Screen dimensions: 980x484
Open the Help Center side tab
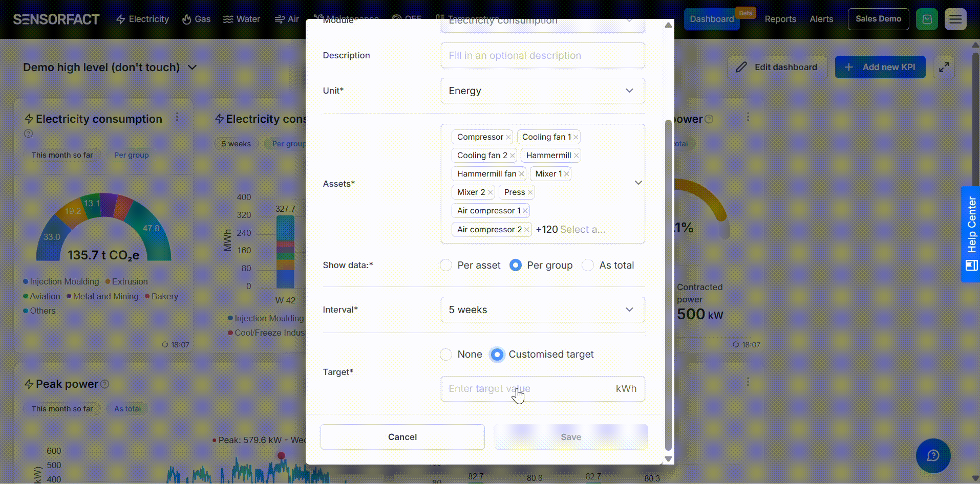point(970,234)
